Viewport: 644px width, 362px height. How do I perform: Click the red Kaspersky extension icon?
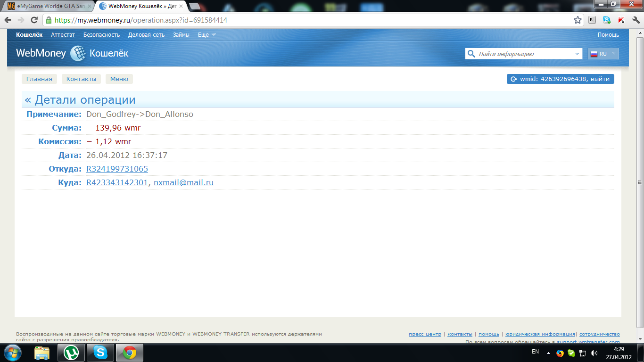pyautogui.click(x=621, y=20)
